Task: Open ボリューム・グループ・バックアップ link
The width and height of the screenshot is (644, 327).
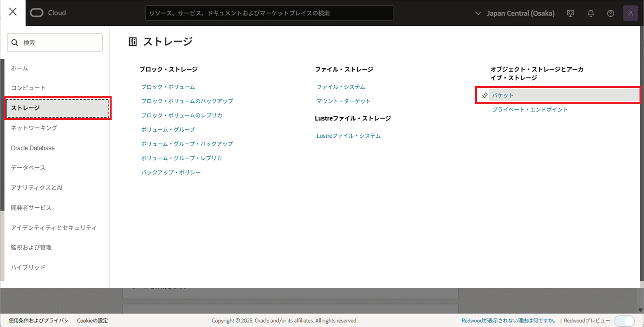Action: (187, 144)
